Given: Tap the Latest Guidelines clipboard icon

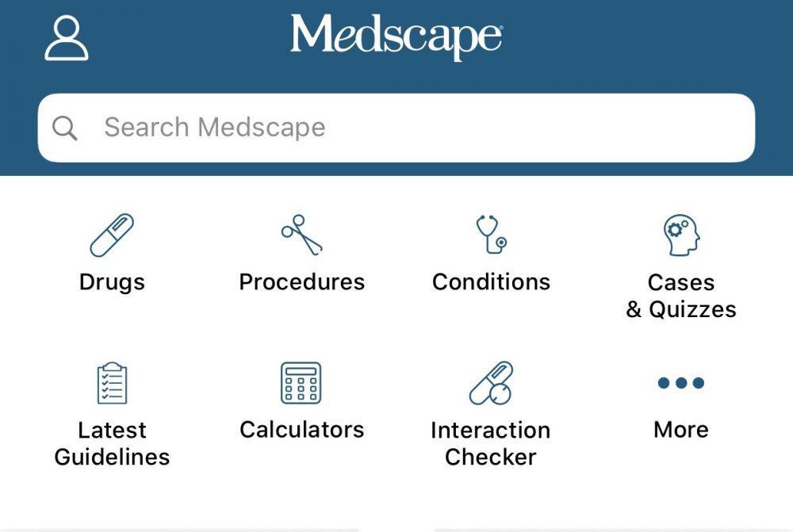Looking at the screenshot, I should pos(112,383).
